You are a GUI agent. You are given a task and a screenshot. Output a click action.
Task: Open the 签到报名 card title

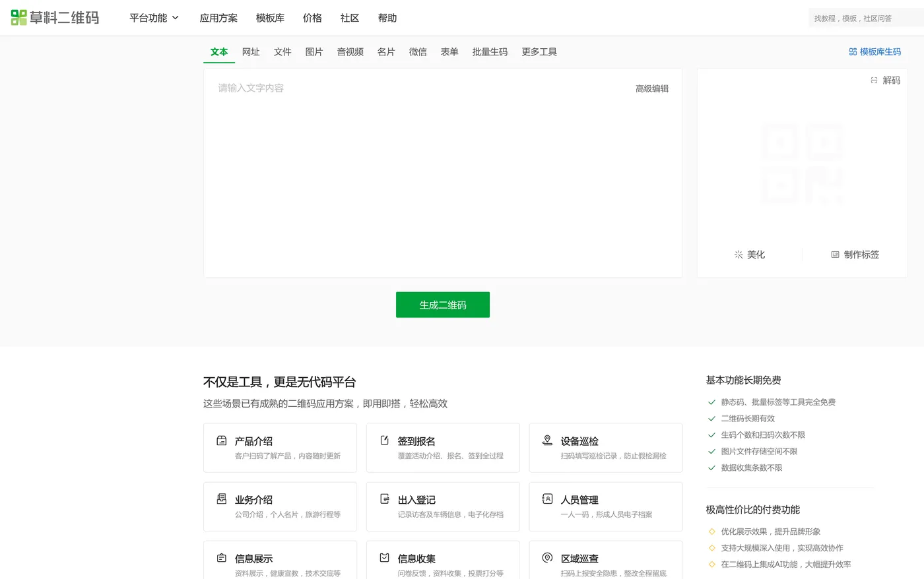point(416,441)
